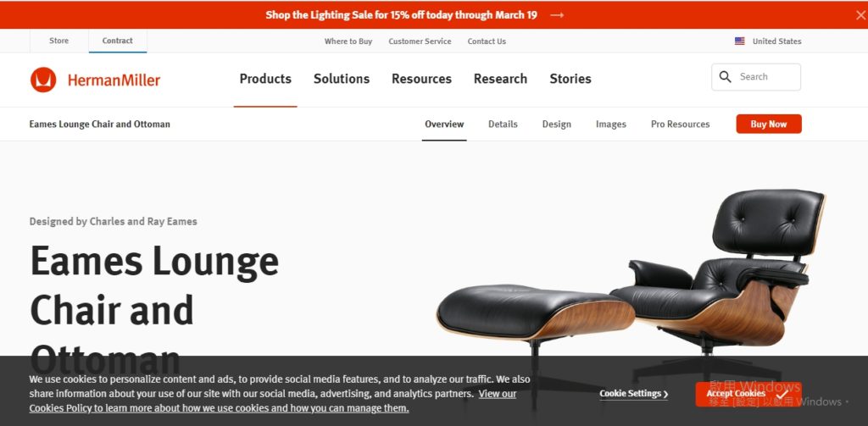Open the Products menu
Image resolution: width=868 pixels, height=426 pixels.
265,79
